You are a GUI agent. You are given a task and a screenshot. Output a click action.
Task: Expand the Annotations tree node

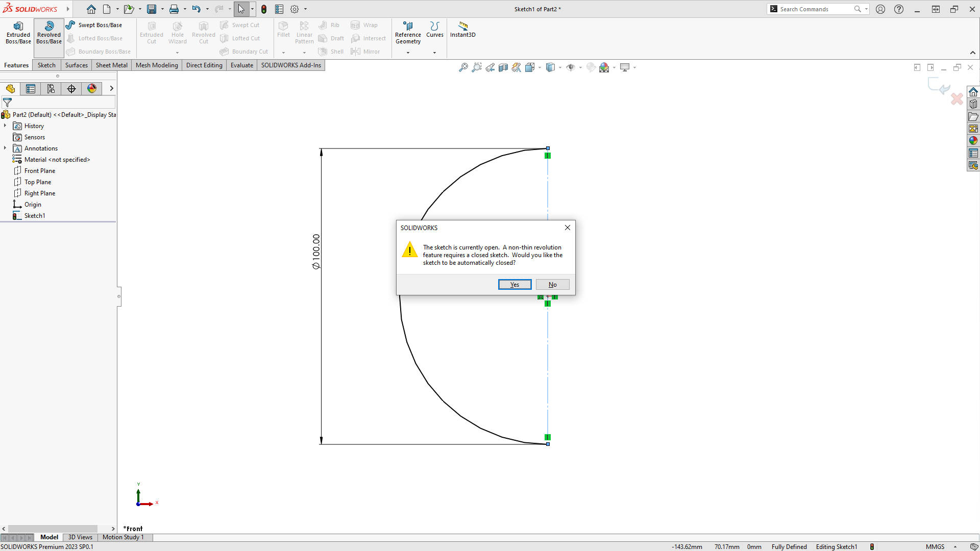5,148
